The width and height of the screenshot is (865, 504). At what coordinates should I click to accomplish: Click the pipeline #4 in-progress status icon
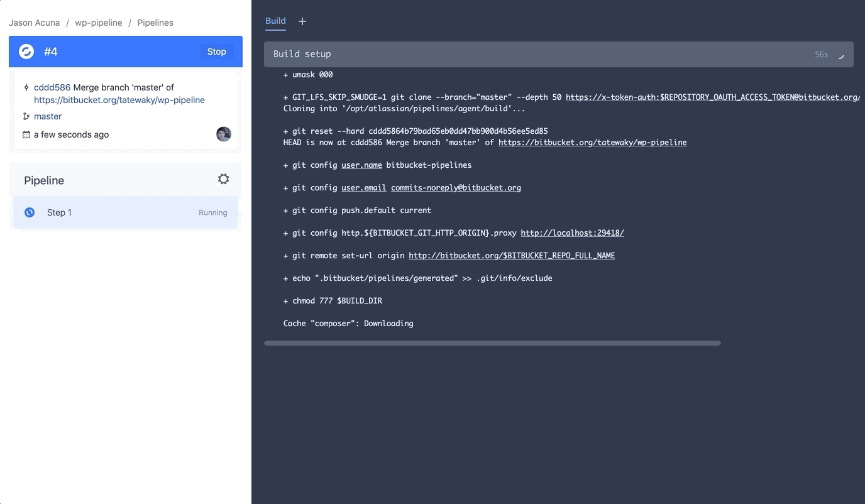pos(26,52)
